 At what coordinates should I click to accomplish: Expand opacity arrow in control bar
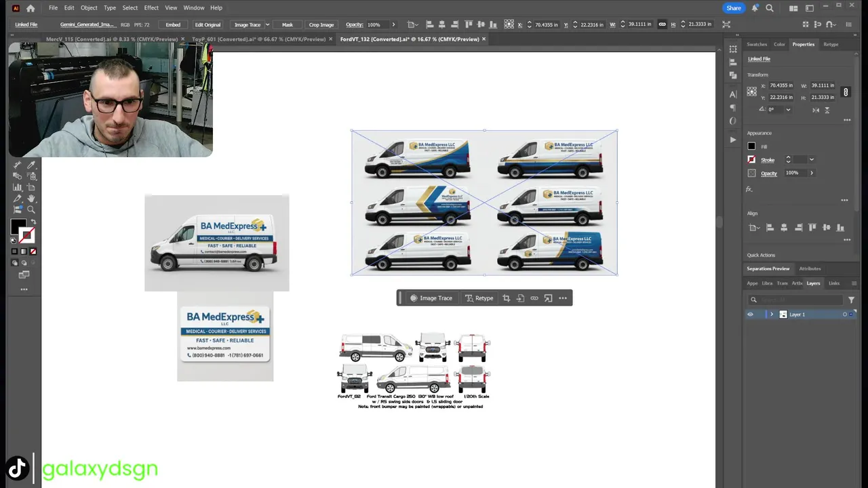[x=393, y=24]
